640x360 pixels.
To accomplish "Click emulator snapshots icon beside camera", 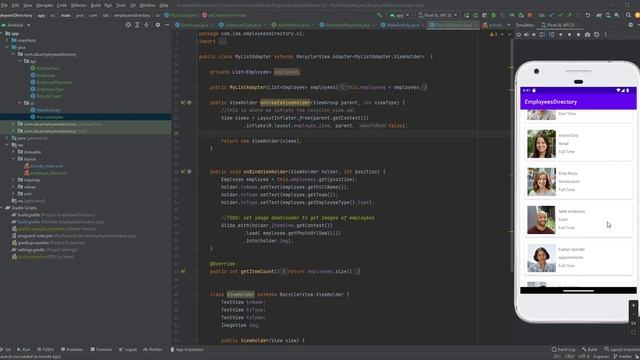I will click(596, 35).
